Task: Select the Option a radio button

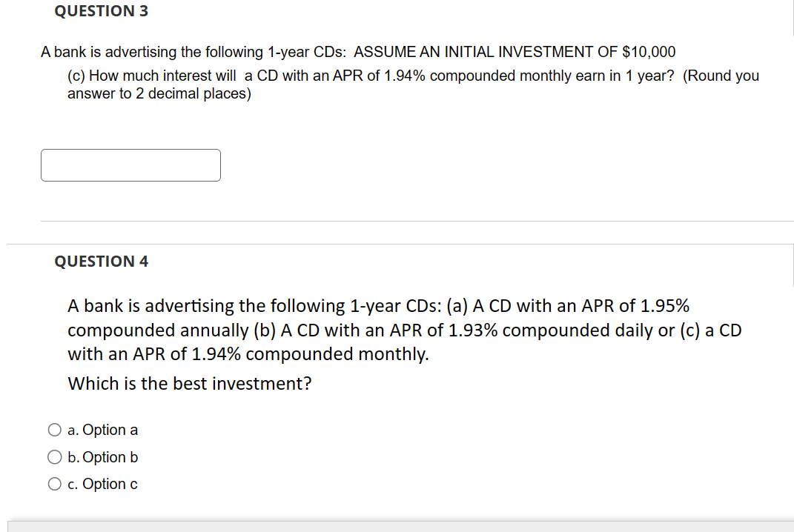Action: coord(55,430)
